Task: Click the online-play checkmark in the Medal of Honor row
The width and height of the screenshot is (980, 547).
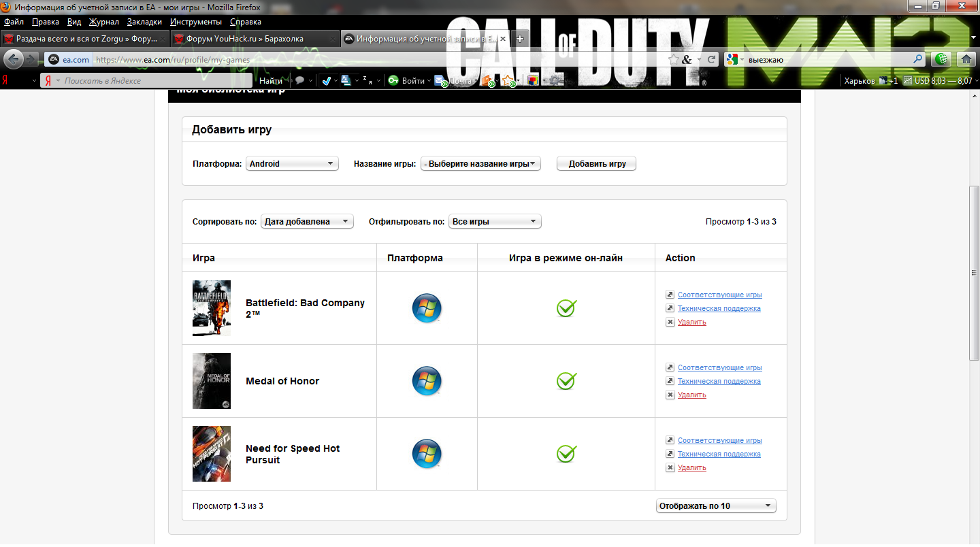Action: click(x=566, y=381)
